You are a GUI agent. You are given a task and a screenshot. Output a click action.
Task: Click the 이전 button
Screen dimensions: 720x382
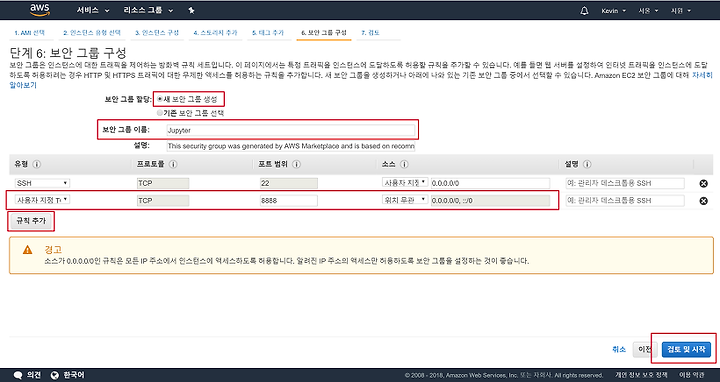[x=645, y=349]
